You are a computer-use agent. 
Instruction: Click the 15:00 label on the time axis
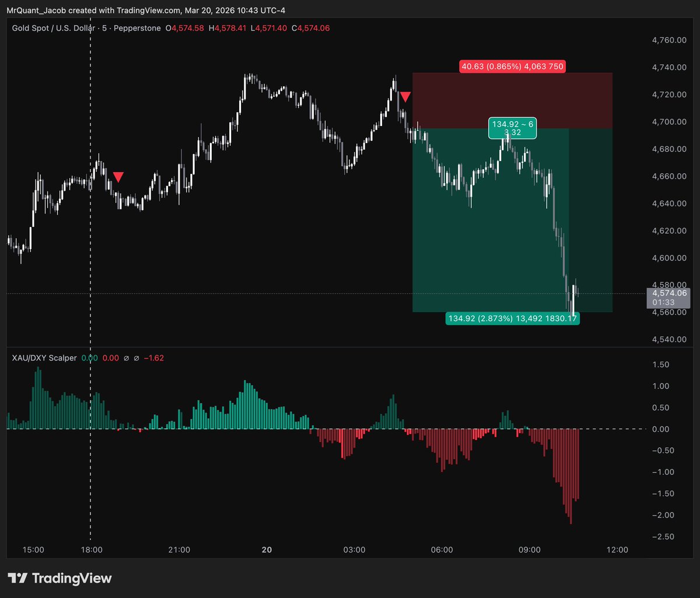(x=33, y=550)
